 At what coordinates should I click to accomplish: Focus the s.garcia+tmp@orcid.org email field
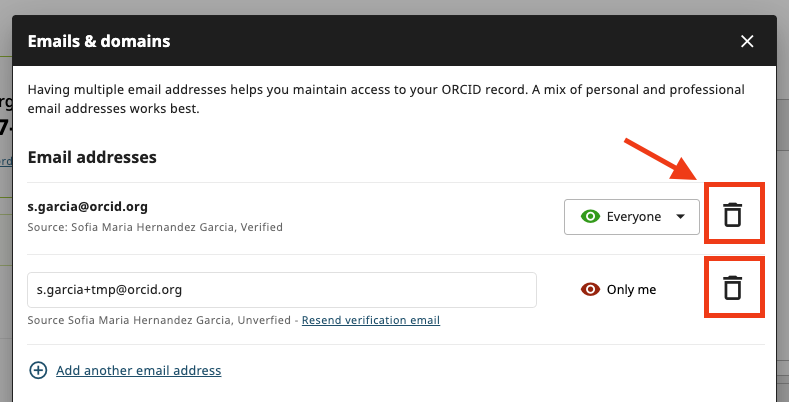pos(282,290)
